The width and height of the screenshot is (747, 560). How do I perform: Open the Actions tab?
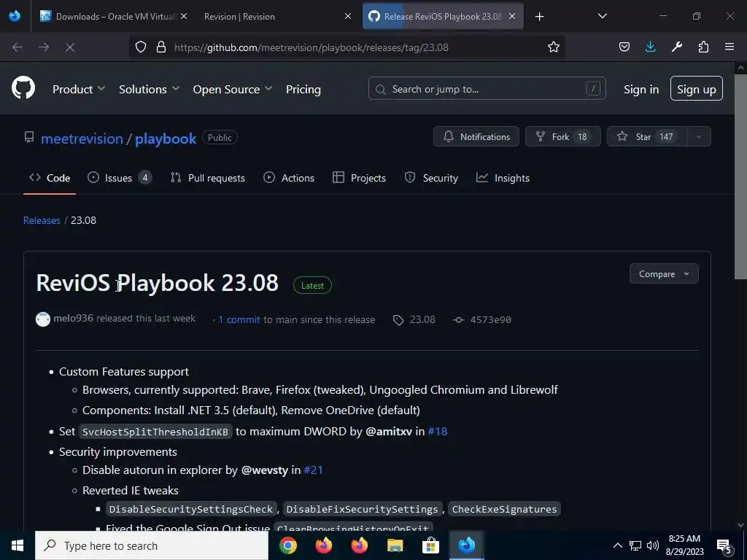click(289, 178)
